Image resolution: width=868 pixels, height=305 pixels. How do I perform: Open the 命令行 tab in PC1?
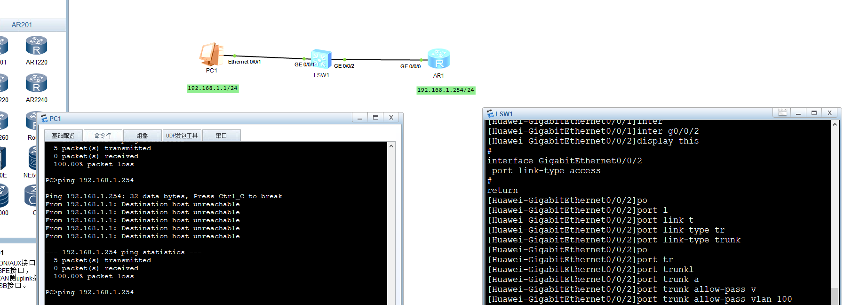103,136
